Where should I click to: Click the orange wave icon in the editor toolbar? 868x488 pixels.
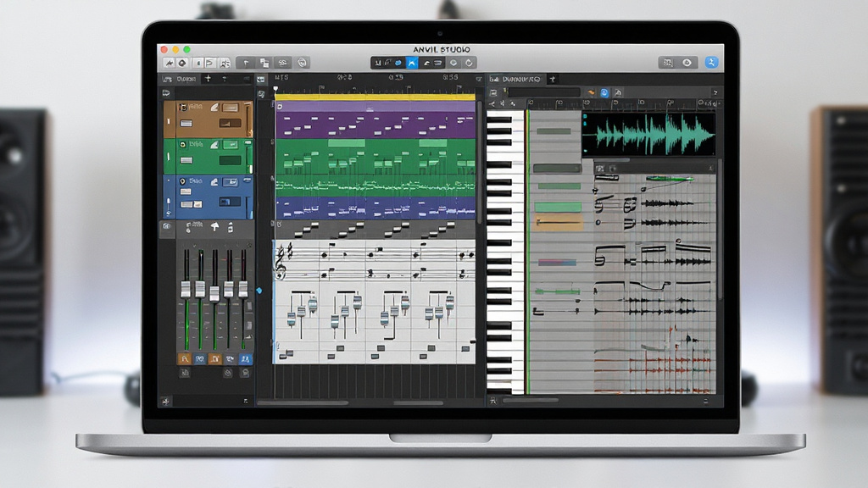point(591,92)
